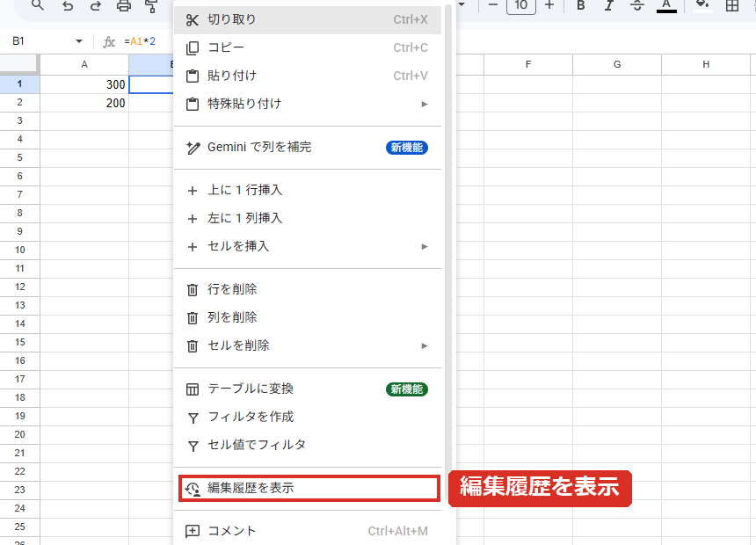Image resolution: width=756 pixels, height=545 pixels.
Task: Toggle strikethrough formatting
Action: [x=637, y=6]
